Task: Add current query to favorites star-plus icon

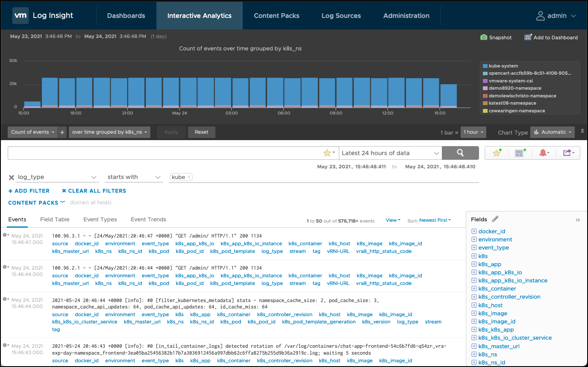Action: click(x=497, y=153)
